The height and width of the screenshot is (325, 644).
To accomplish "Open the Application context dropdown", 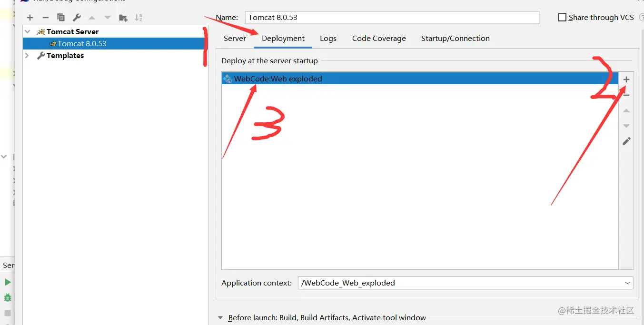I will tap(627, 283).
